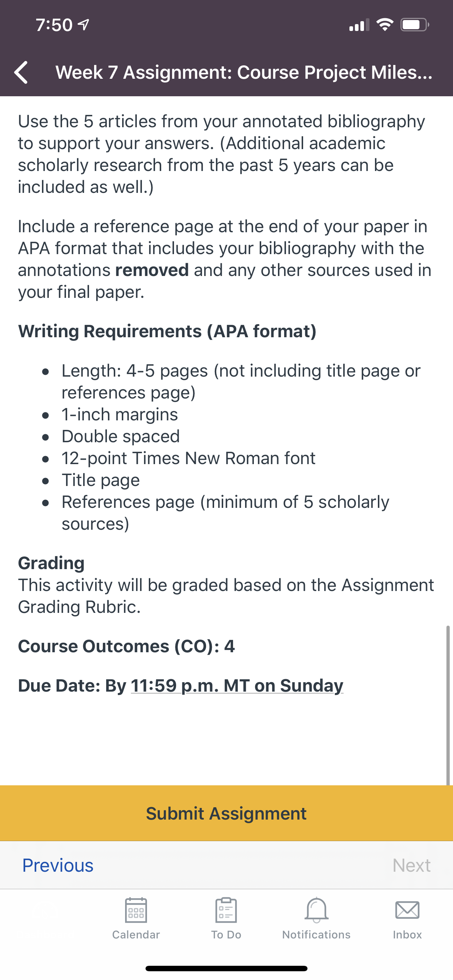Tap the battery indicator icon
This screenshot has width=453, height=980.
click(415, 25)
